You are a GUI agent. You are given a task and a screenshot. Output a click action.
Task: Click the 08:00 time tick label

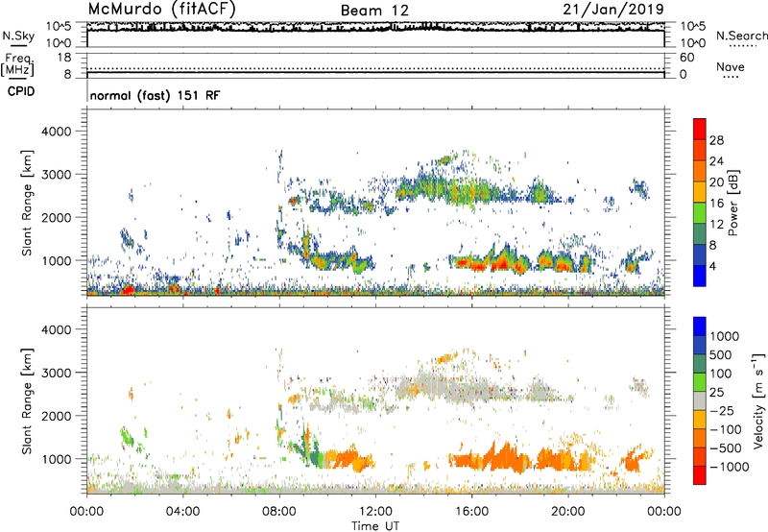279,512
